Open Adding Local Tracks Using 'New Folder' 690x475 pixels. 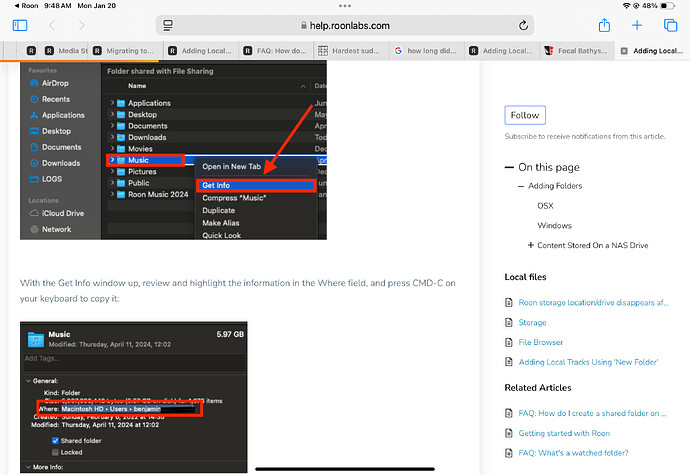[x=588, y=362]
